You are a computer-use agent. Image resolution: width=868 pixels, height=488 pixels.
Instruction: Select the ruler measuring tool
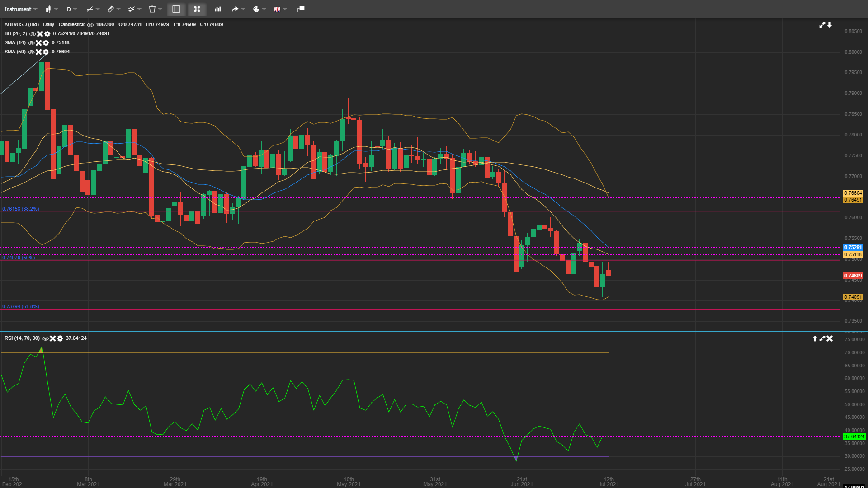pyautogui.click(x=110, y=9)
